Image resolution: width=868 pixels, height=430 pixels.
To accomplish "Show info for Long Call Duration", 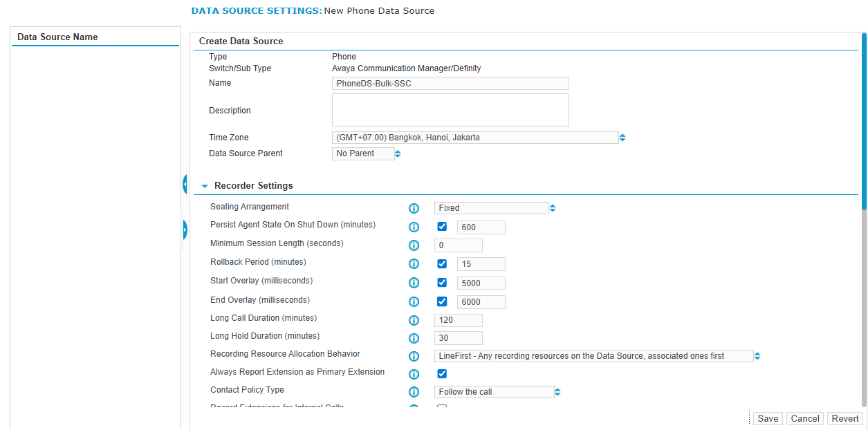I will 414,320.
